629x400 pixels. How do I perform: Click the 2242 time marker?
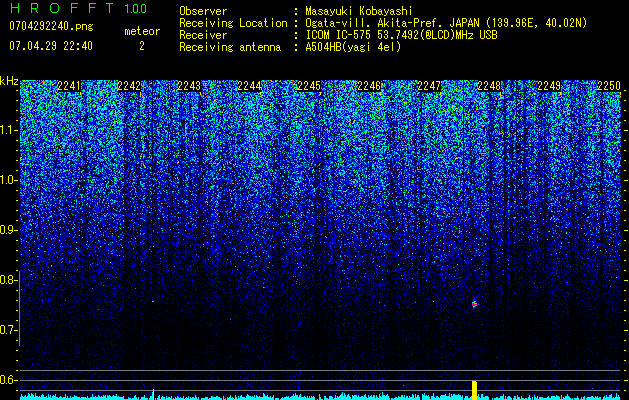[x=129, y=86]
